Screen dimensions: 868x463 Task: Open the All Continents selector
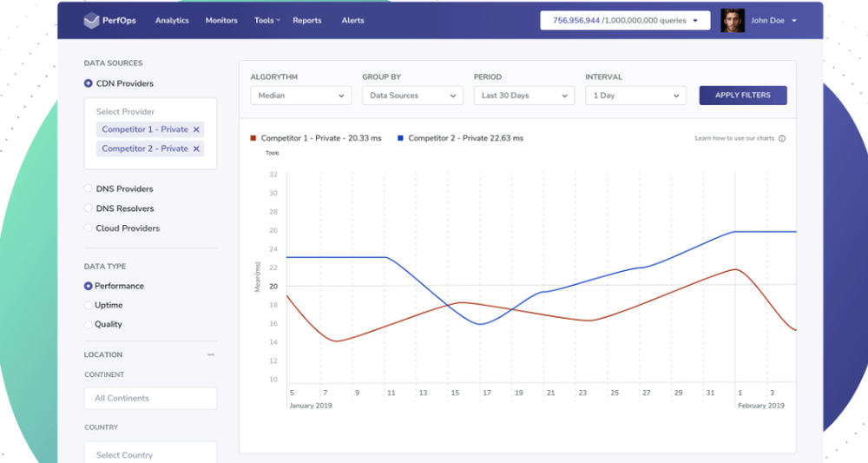[150, 398]
